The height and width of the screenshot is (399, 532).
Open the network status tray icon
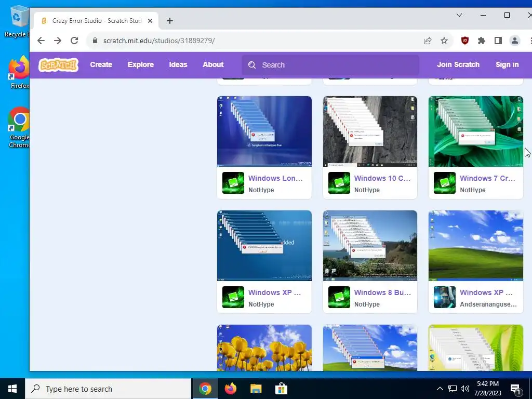453,389
